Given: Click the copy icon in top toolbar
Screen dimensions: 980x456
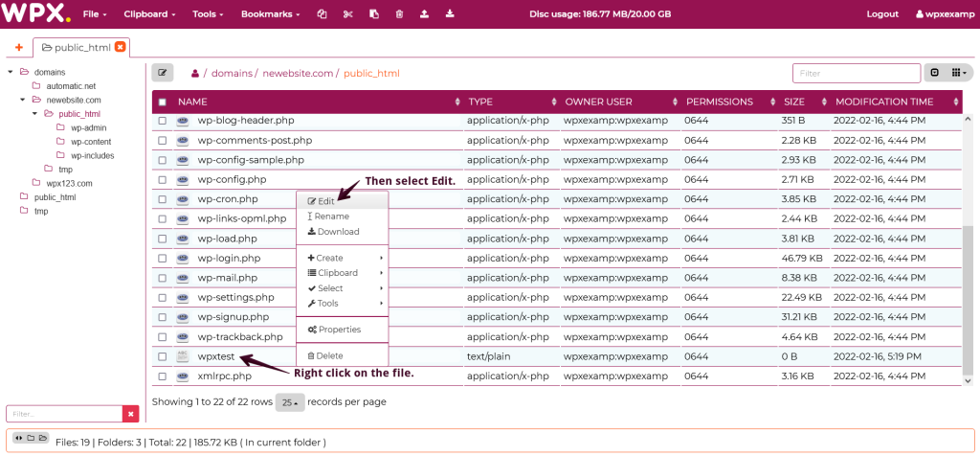Looking at the screenshot, I should pyautogui.click(x=323, y=14).
